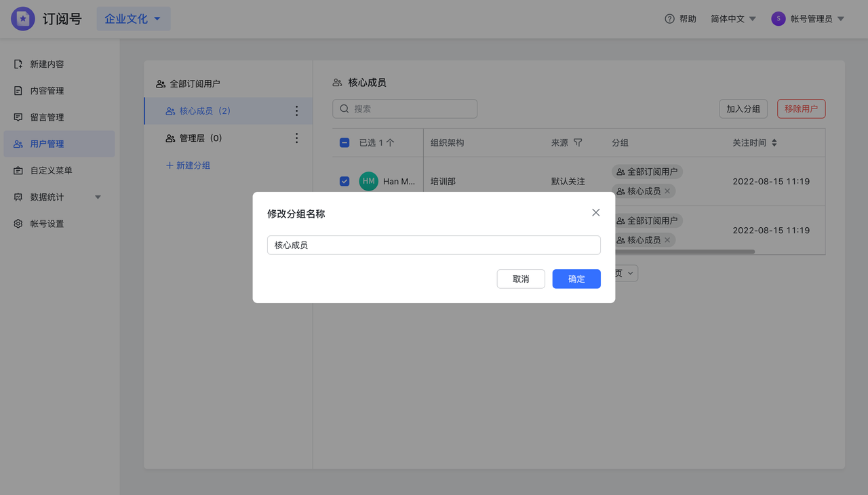Screen dimensions: 868x495
Task: Go to 内容管理 in the sidebar
Action: [58, 91]
